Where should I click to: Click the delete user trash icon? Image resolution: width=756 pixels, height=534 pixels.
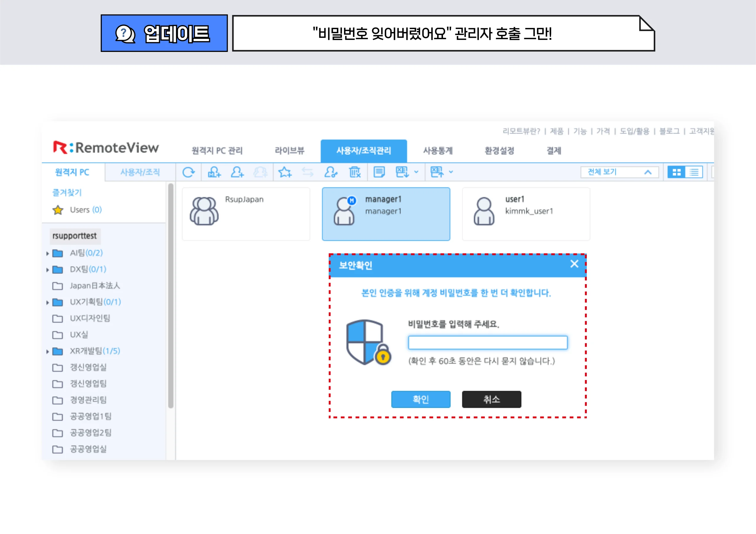(x=354, y=172)
